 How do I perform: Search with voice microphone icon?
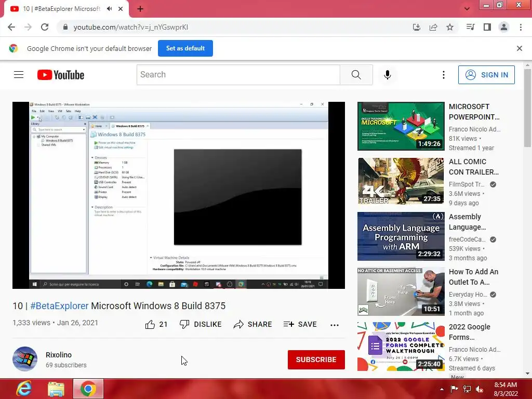[388, 75]
